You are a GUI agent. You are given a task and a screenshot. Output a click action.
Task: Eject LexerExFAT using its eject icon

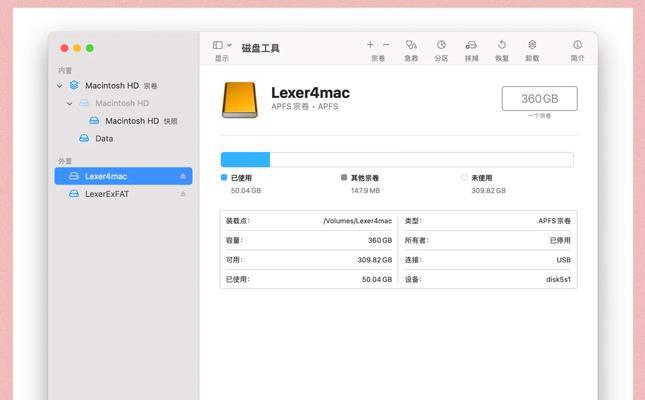tap(183, 194)
